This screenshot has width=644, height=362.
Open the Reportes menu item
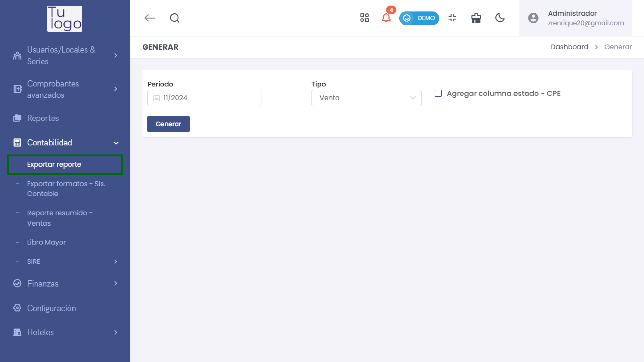(43, 118)
